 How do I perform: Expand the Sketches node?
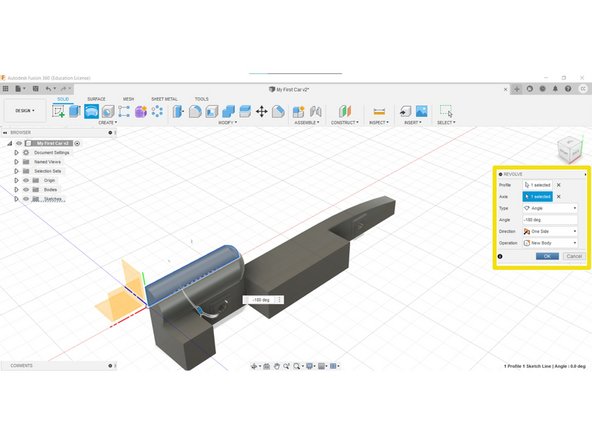point(16,199)
